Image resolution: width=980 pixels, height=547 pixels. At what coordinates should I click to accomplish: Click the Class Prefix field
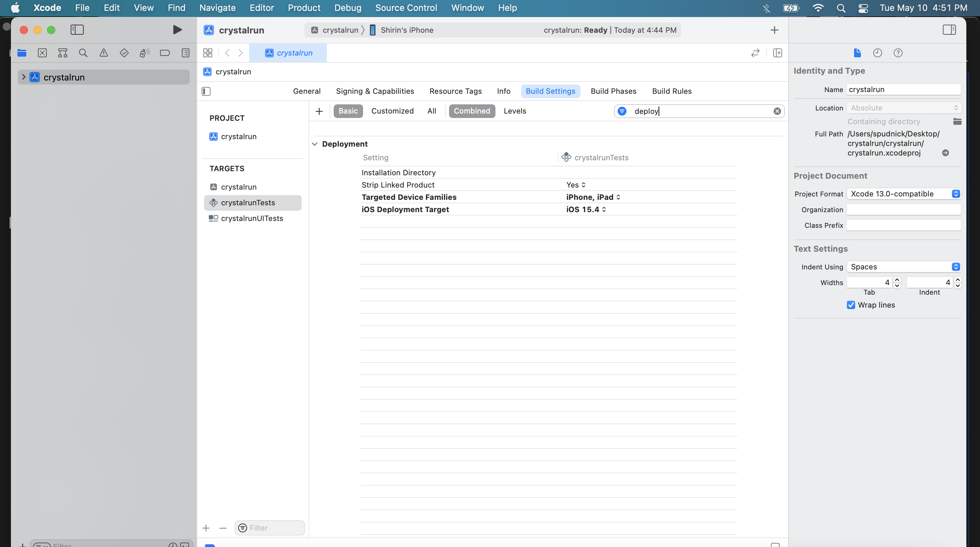pyautogui.click(x=904, y=225)
